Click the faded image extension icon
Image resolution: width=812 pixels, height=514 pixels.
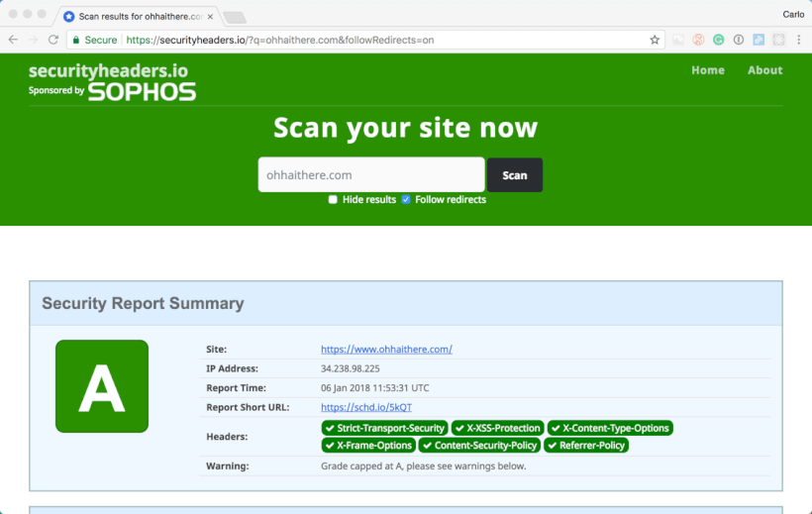(678, 40)
